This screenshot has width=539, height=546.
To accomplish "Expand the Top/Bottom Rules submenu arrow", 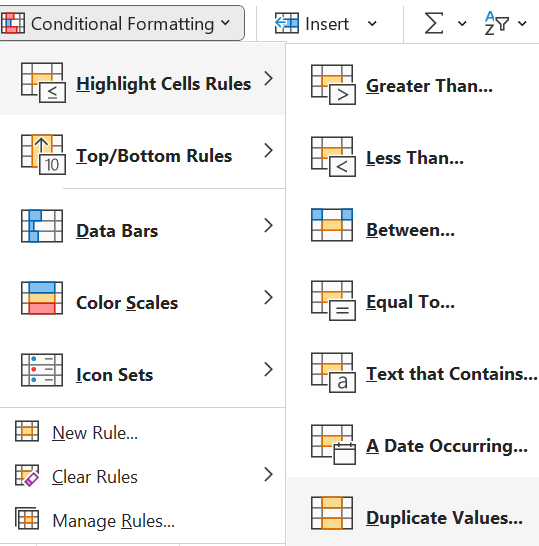I will (268, 150).
